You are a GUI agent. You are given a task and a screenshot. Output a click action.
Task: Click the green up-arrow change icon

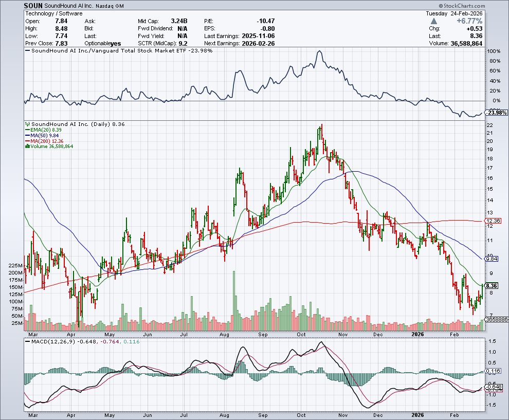point(434,21)
